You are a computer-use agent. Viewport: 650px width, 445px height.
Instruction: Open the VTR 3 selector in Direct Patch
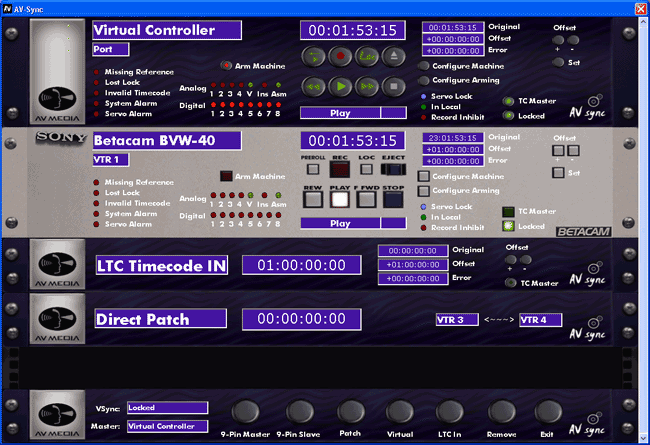[457, 320]
